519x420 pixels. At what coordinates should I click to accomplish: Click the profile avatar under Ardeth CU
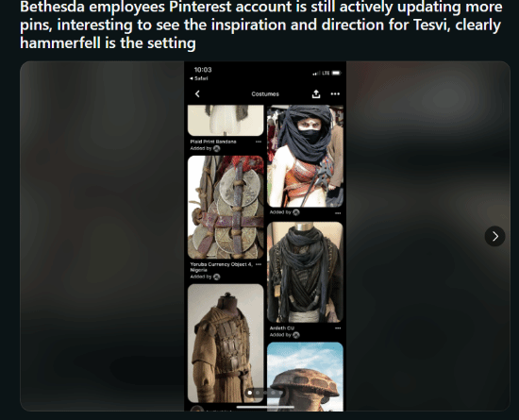(x=296, y=335)
